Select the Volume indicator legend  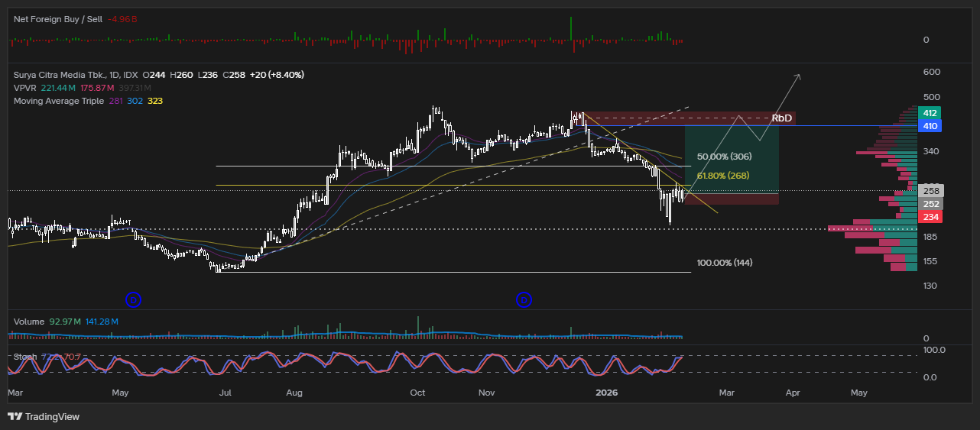coord(29,322)
